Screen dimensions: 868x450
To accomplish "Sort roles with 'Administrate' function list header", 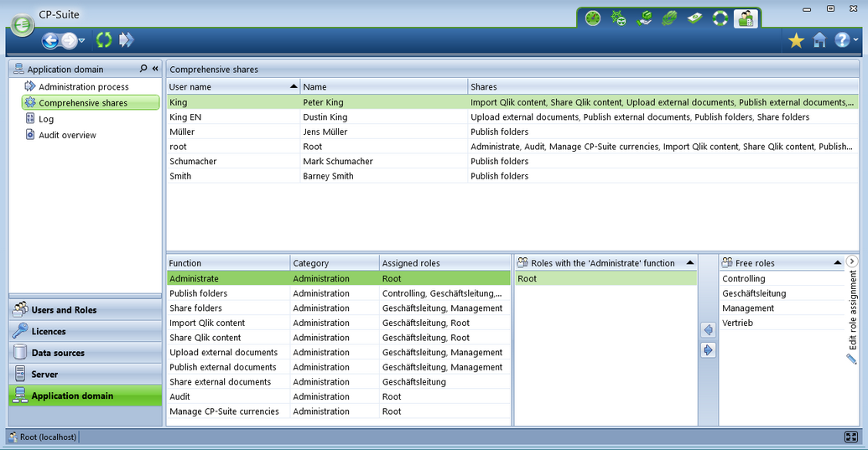I will coord(606,263).
